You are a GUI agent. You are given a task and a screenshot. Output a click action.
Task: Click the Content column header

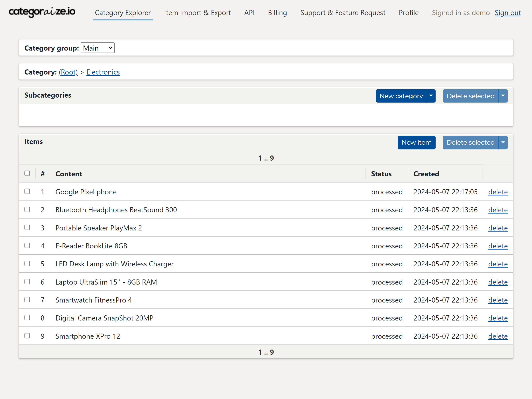coord(69,174)
